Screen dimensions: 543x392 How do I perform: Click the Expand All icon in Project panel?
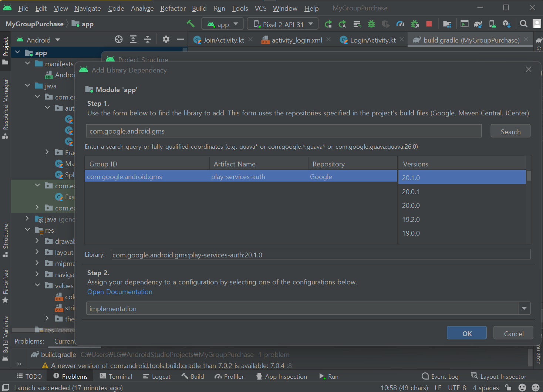point(133,40)
